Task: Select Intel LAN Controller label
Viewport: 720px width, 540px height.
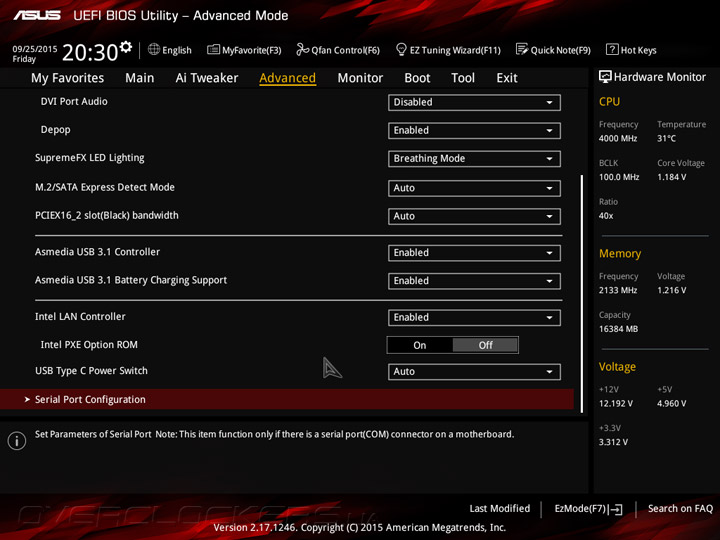Action: (80, 316)
